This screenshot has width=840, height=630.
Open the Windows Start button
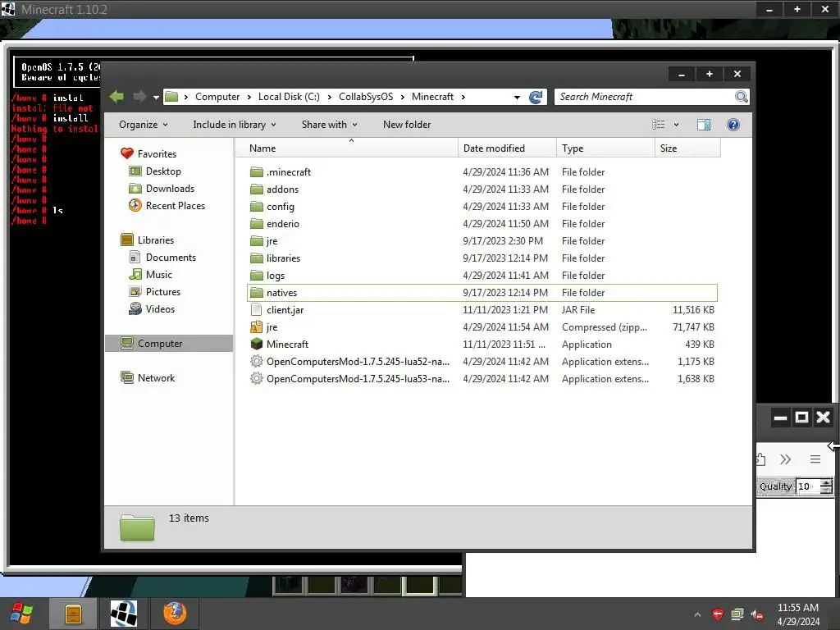(22, 614)
